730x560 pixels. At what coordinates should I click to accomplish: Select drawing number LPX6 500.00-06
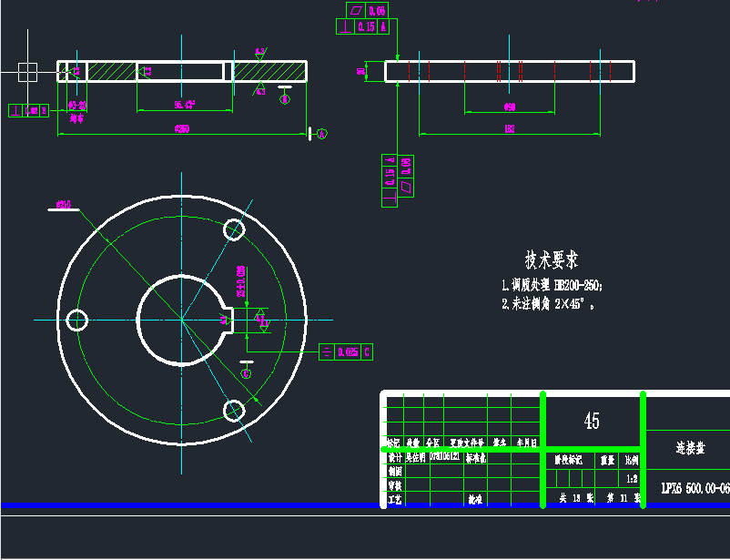click(x=695, y=488)
